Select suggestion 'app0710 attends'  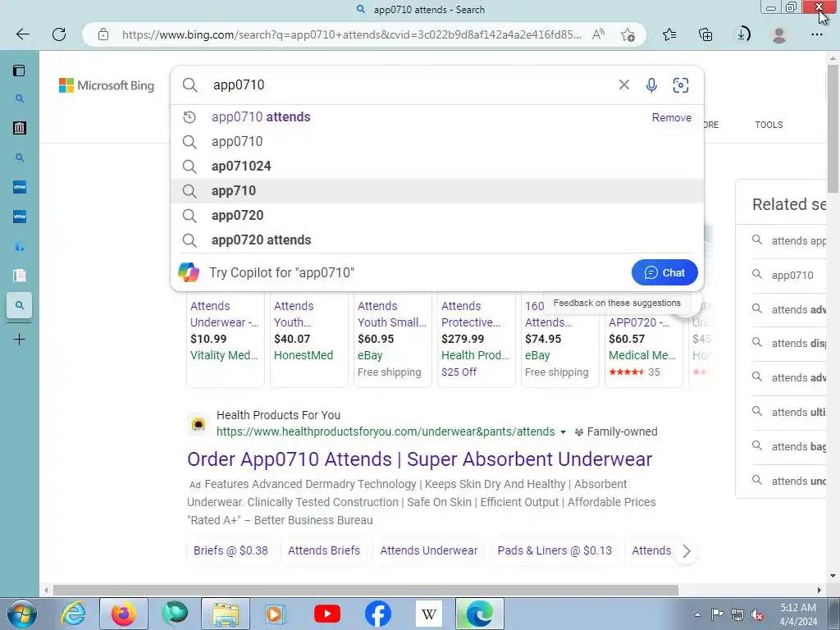[261, 117]
